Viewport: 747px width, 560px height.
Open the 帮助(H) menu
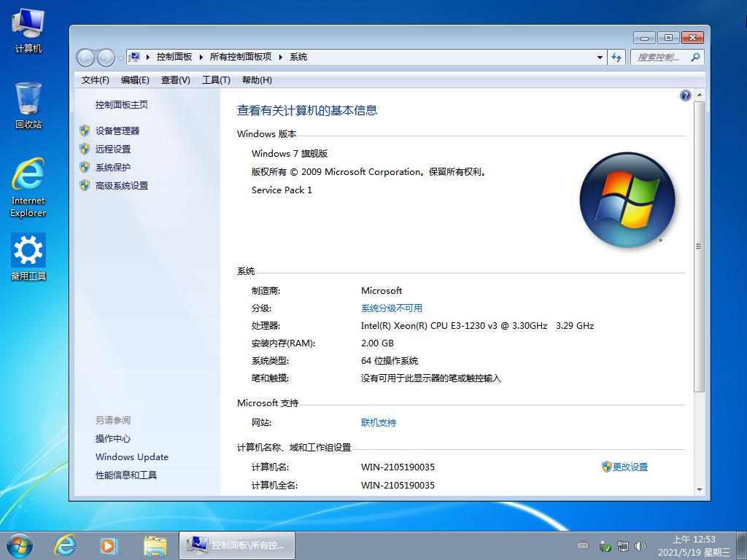(x=257, y=80)
